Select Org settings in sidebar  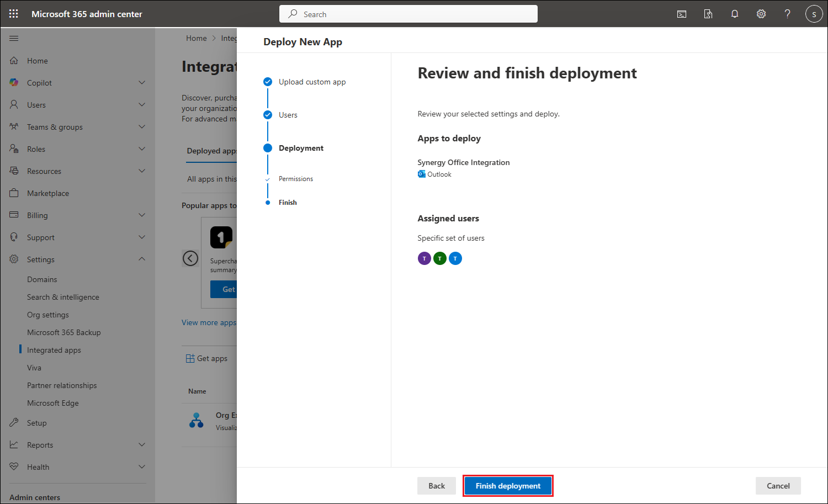coord(48,315)
